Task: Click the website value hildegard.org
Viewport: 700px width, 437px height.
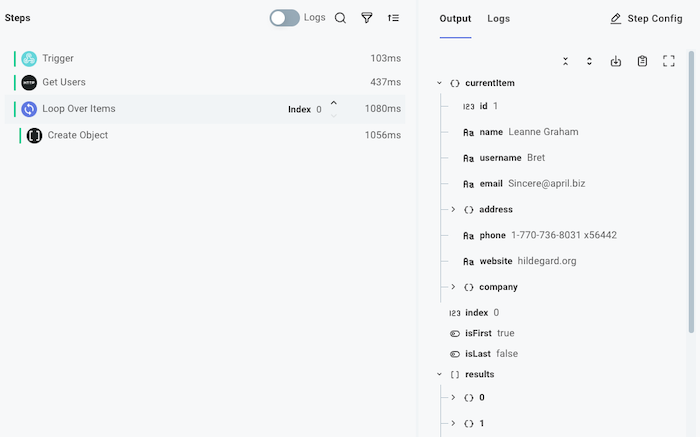Action: [547, 261]
